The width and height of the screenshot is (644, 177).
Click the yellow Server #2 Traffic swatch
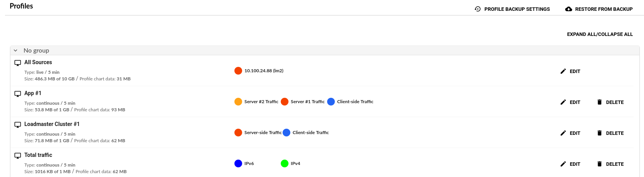pos(238,102)
